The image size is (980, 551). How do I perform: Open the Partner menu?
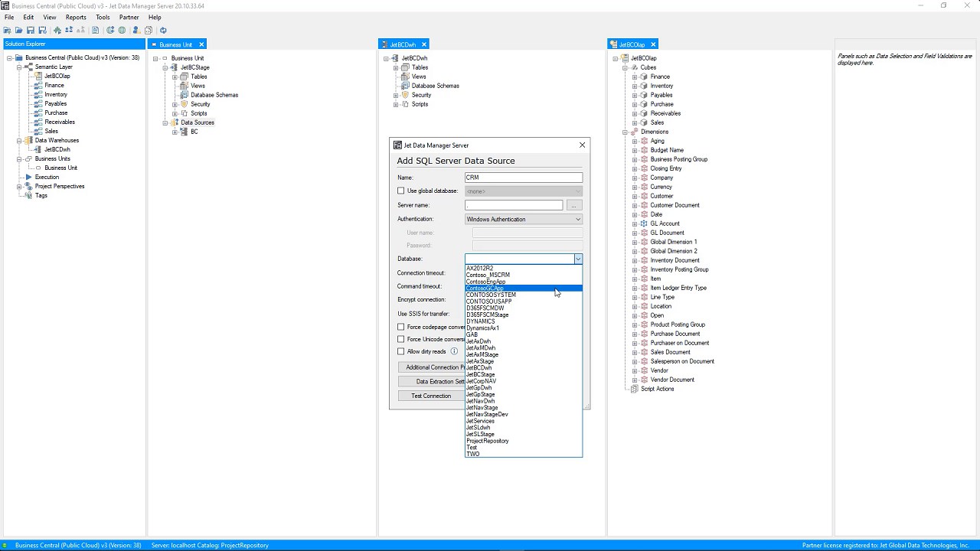coord(129,17)
